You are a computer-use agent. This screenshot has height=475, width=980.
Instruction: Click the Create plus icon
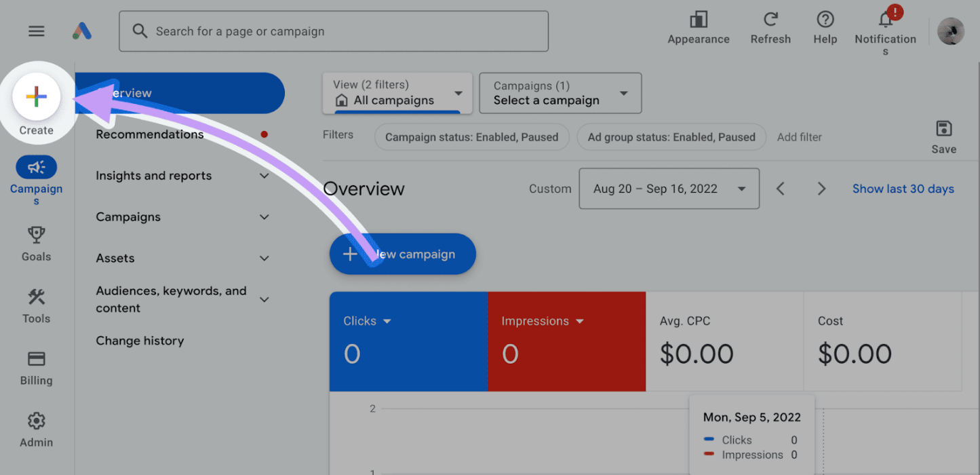point(37,97)
